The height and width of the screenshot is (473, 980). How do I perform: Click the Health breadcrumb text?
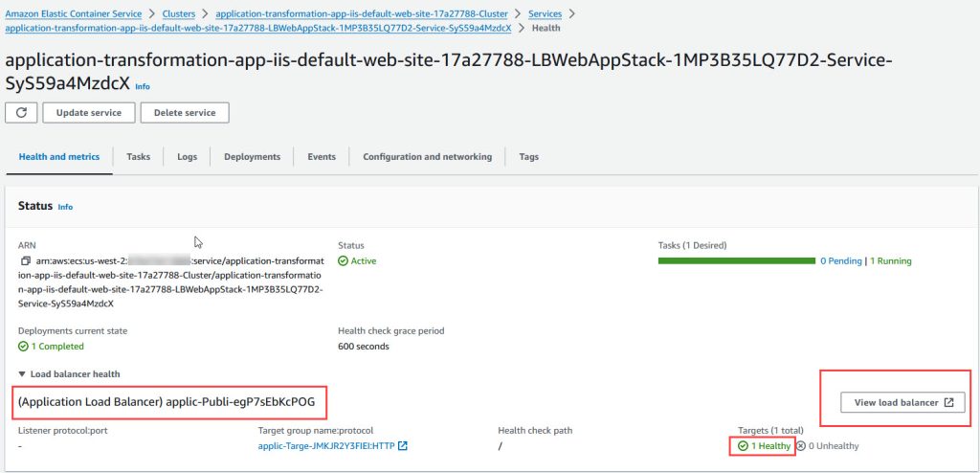click(546, 28)
